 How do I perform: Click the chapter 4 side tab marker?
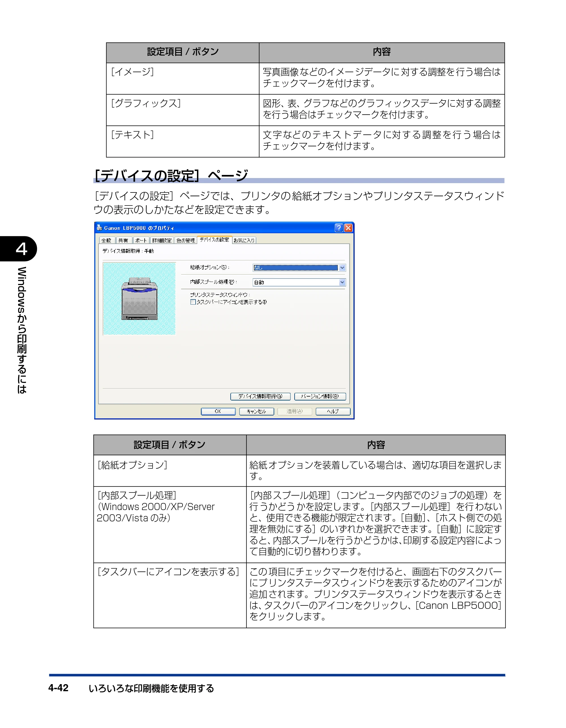(18, 249)
